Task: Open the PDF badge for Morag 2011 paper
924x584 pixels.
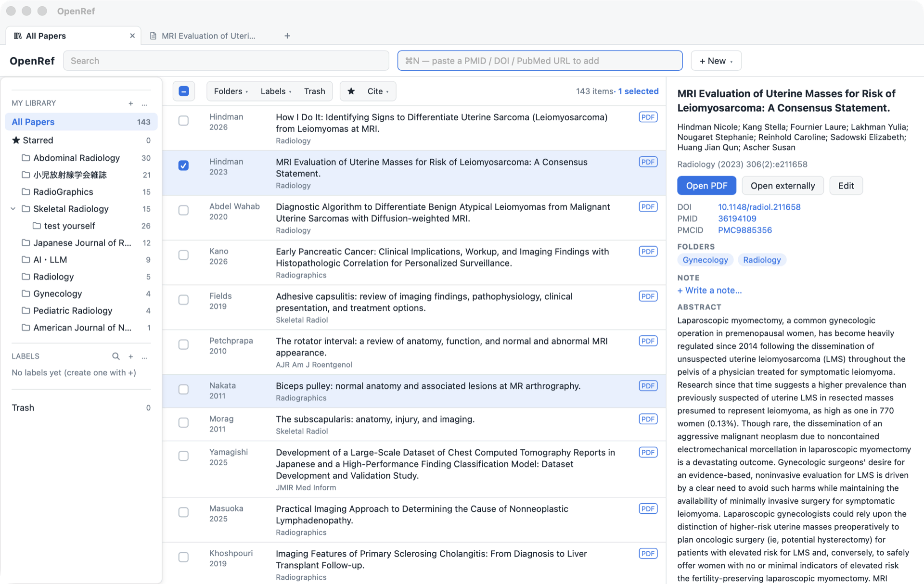Action: [x=648, y=419]
